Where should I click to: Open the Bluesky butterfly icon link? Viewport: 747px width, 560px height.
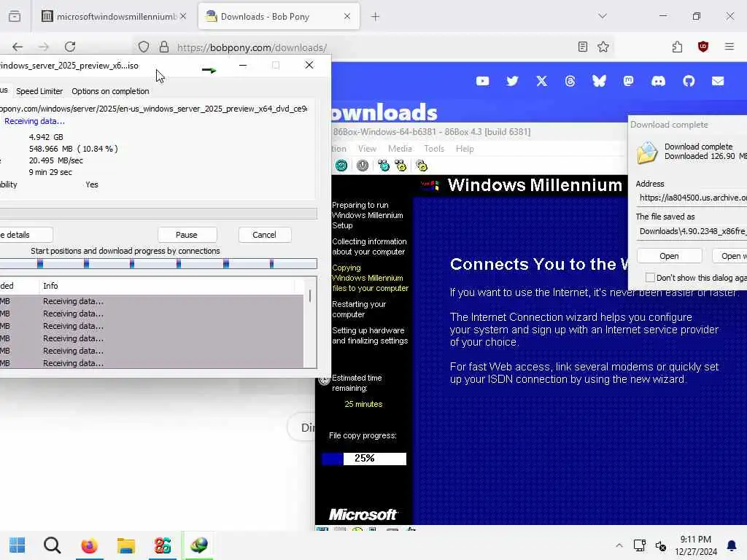[600, 81]
